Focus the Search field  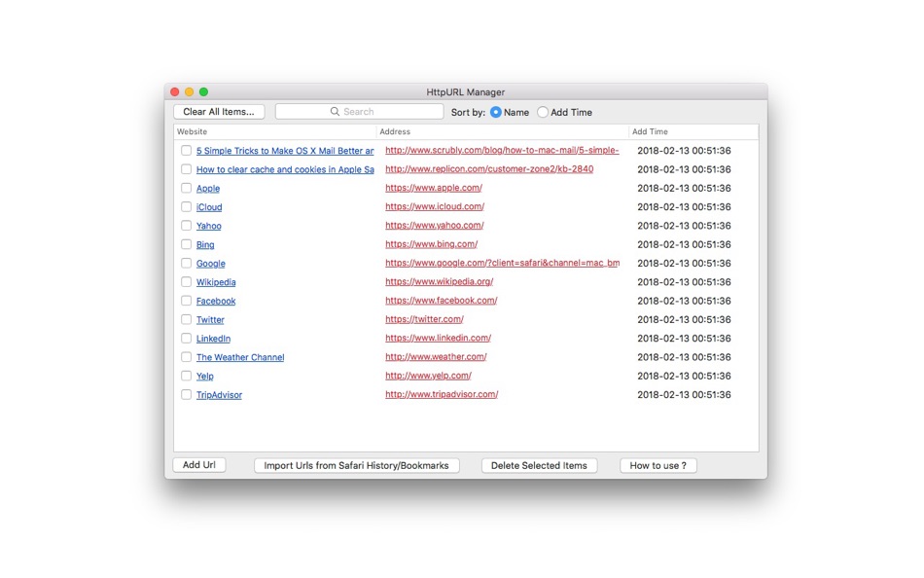[359, 112]
